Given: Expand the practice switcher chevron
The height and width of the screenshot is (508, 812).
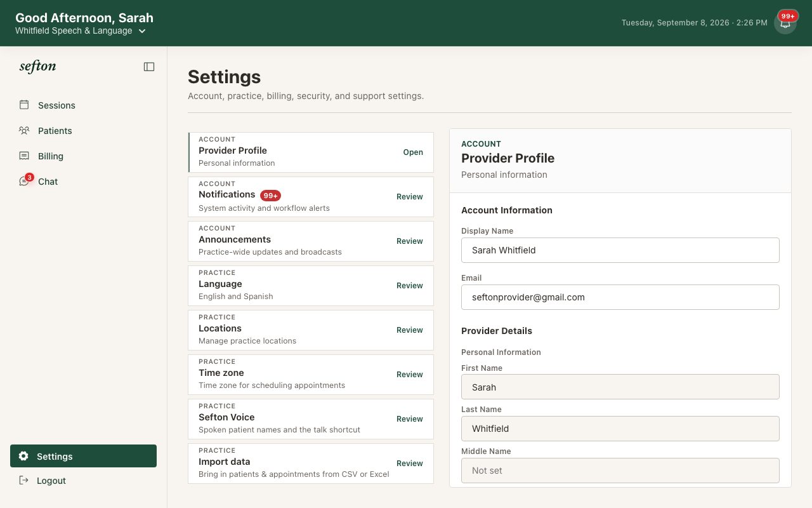Looking at the screenshot, I should (142, 31).
